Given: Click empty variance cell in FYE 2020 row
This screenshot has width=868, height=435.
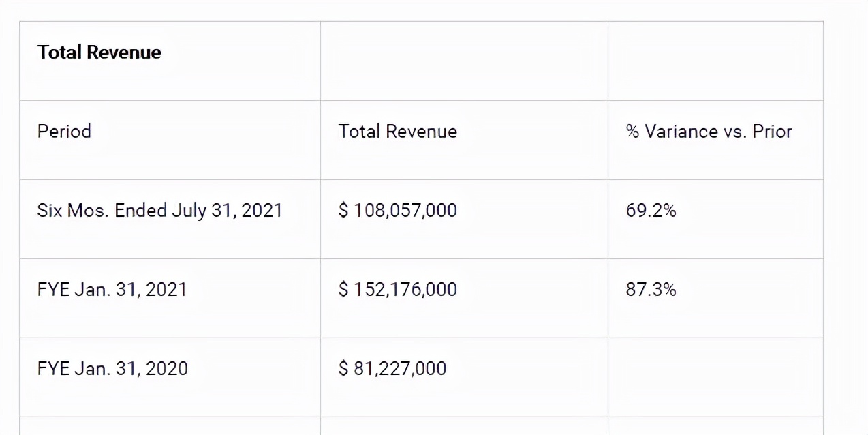Looking at the screenshot, I should point(715,377).
